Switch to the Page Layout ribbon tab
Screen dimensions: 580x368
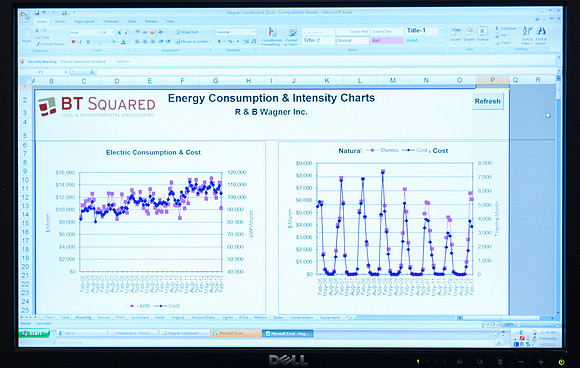[84, 21]
